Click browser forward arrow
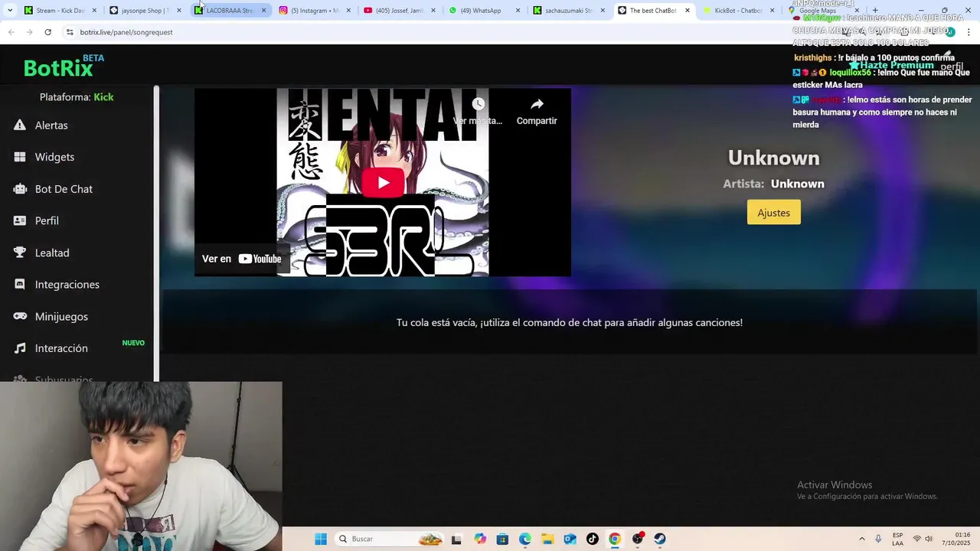The width and height of the screenshot is (980, 551). (x=29, y=32)
